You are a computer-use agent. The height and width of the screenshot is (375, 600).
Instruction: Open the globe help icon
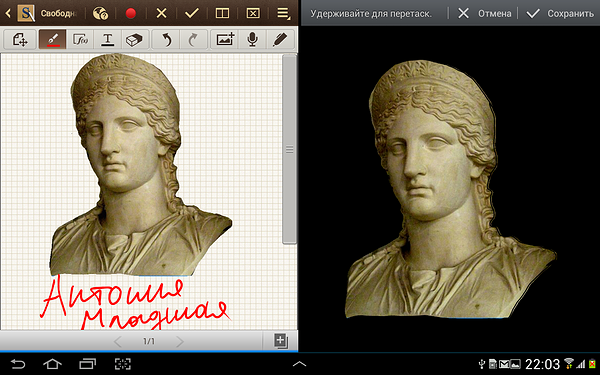[101, 13]
